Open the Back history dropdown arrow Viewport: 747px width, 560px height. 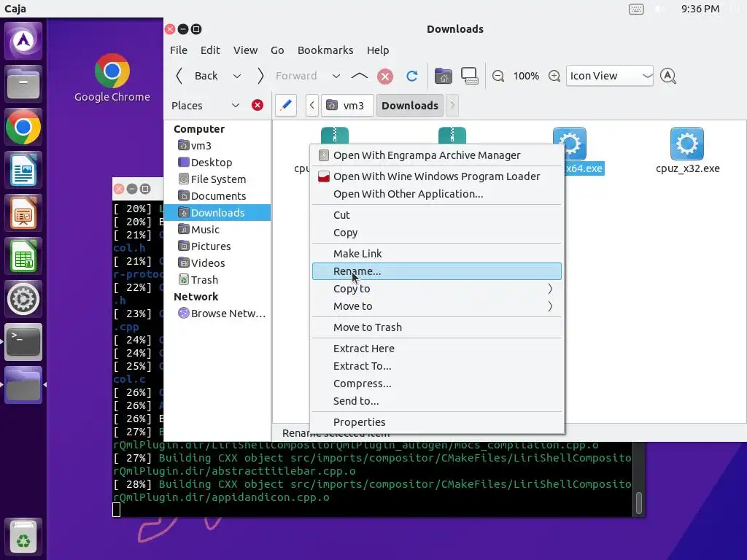[237, 76]
